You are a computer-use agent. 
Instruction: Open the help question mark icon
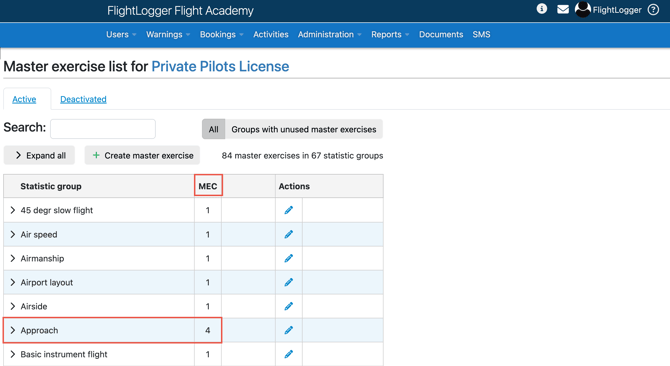click(653, 9)
